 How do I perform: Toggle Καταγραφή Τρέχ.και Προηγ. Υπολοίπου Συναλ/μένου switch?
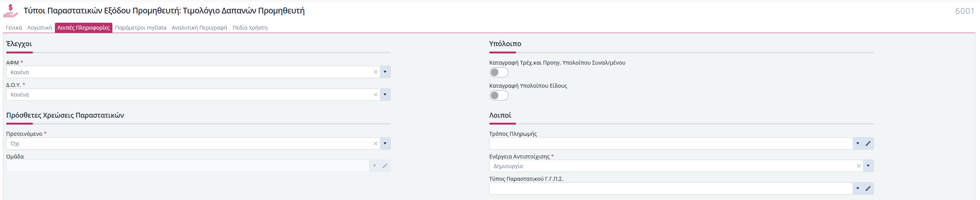pos(499,72)
